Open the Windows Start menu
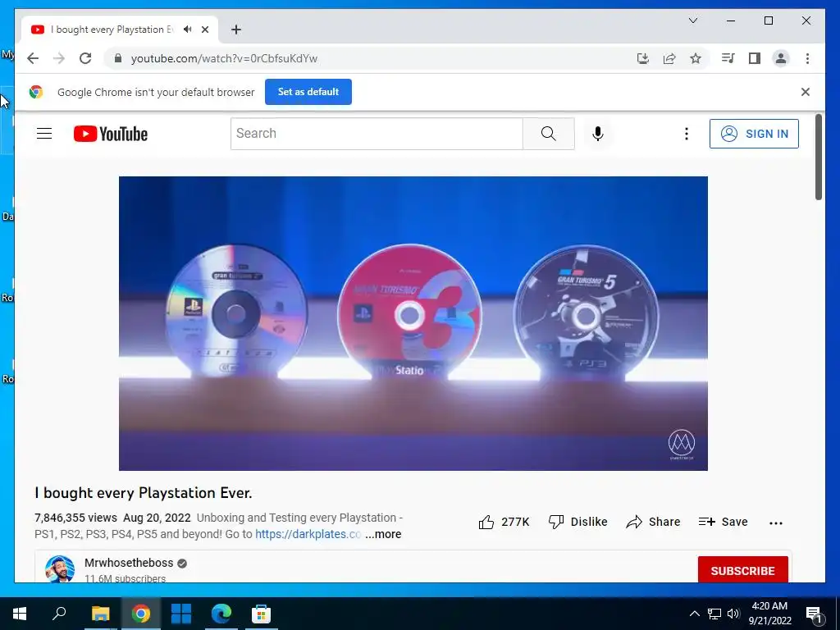Viewport: 840px width, 630px height. [20, 614]
